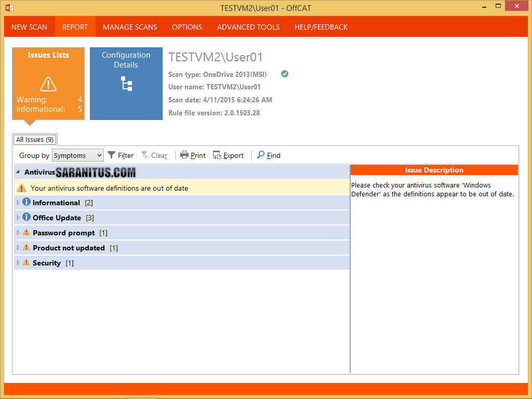Select the Issues Lists tile
The height and width of the screenshot is (399, 532).
48,84
